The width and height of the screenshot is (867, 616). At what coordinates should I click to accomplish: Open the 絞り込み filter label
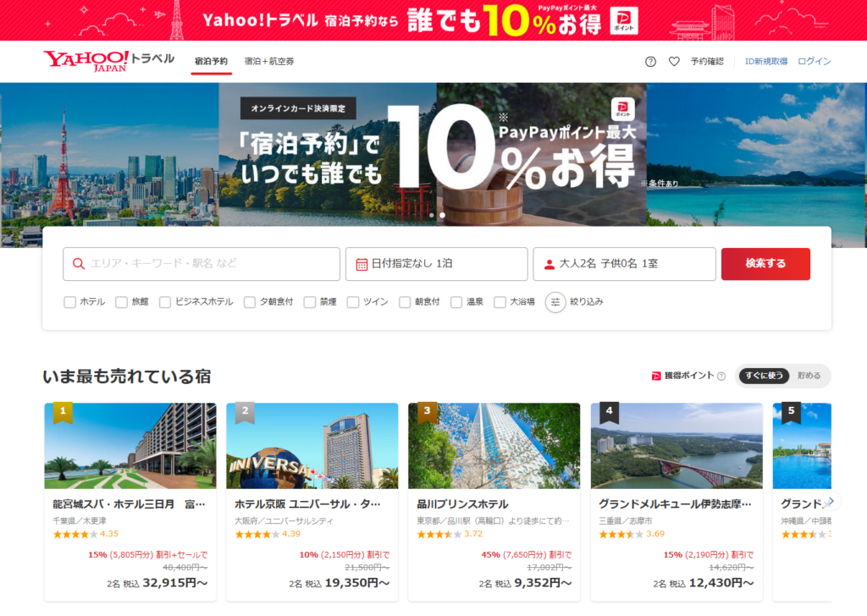(587, 302)
